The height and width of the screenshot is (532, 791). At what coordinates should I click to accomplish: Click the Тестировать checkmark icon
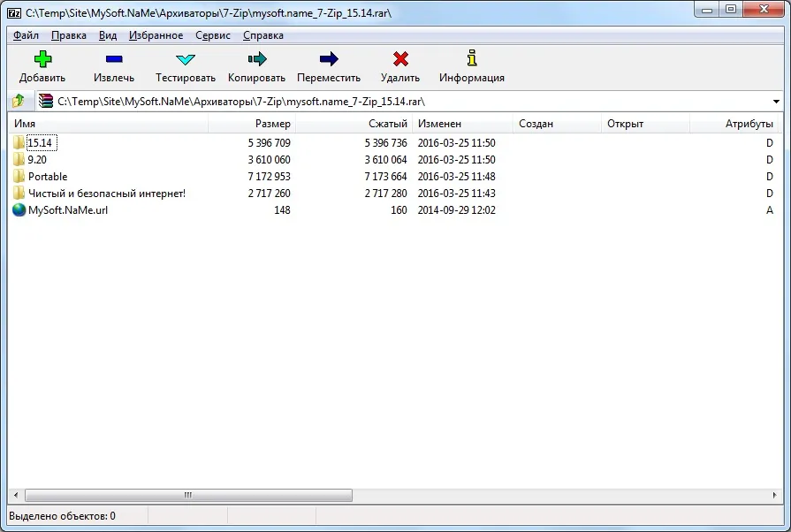point(185,59)
